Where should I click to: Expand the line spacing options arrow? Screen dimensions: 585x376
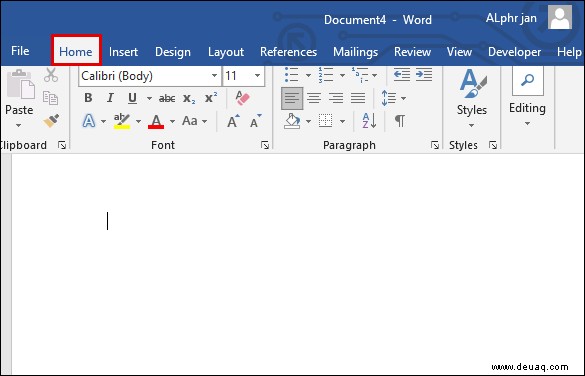[x=403, y=98]
